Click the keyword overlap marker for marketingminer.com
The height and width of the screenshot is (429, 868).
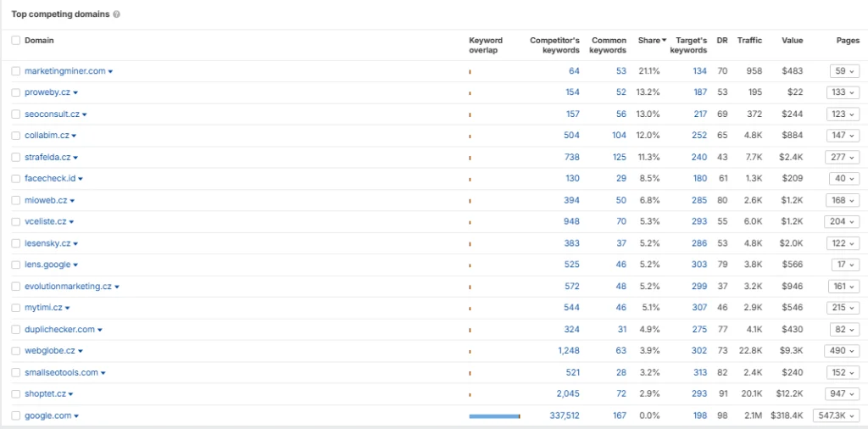tap(470, 72)
